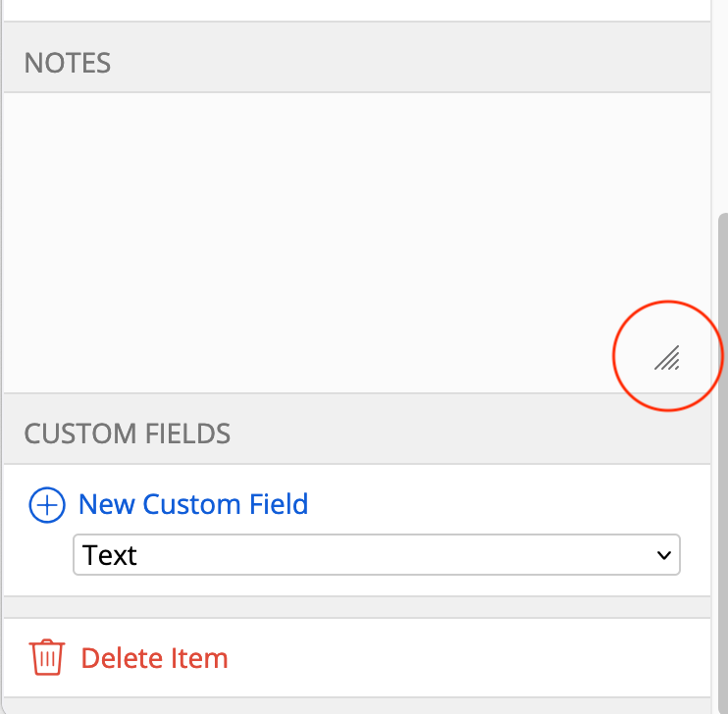
Task: Click the blue plus circle icon
Action: 46,505
